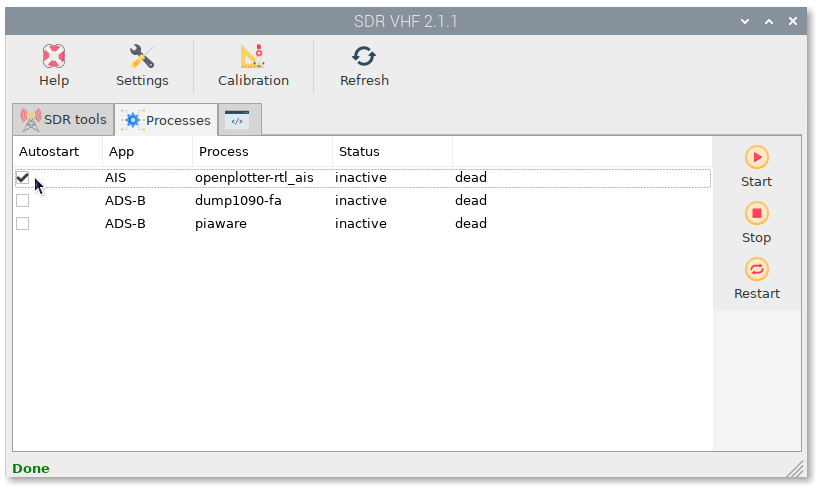
Task: Click the App column header
Action: coord(147,151)
